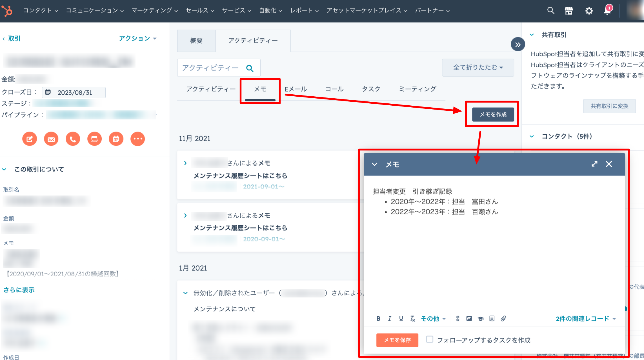Click the bold formatting icon in memo editor

(x=378, y=319)
